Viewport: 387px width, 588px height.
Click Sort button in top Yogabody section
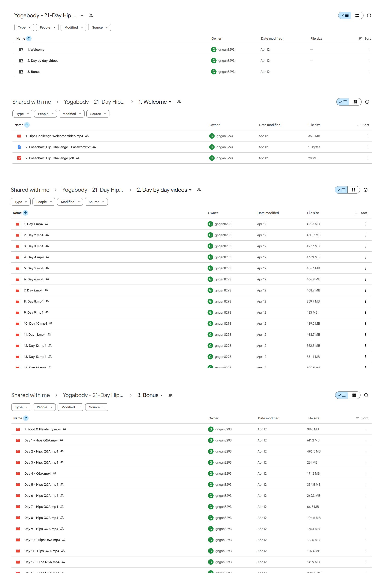pos(365,38)
